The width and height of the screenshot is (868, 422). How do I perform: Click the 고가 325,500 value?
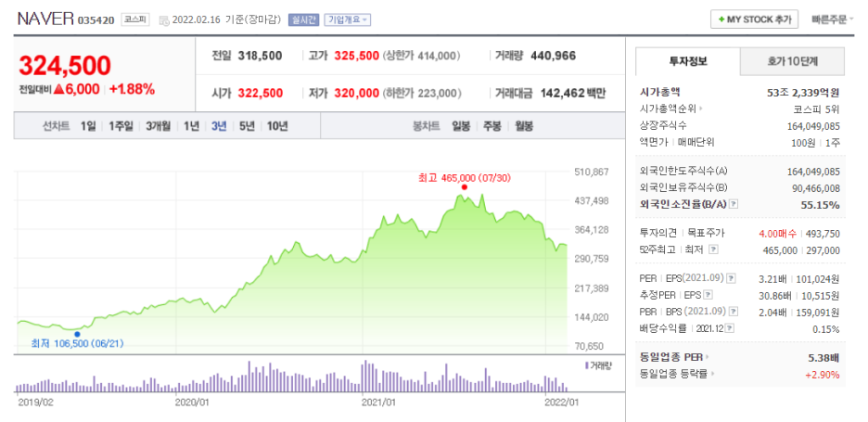coord(356,56)
